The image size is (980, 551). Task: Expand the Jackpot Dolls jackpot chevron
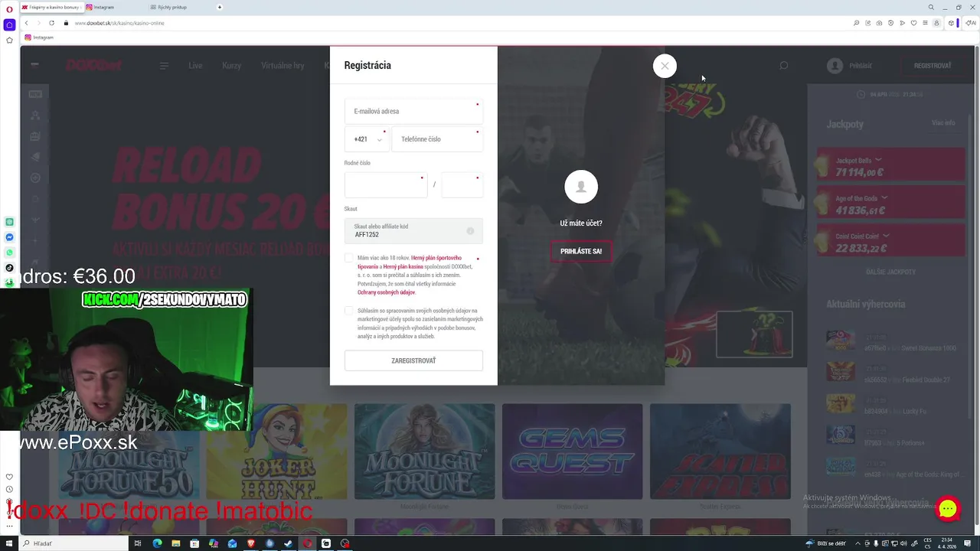[x=878, y=160]
